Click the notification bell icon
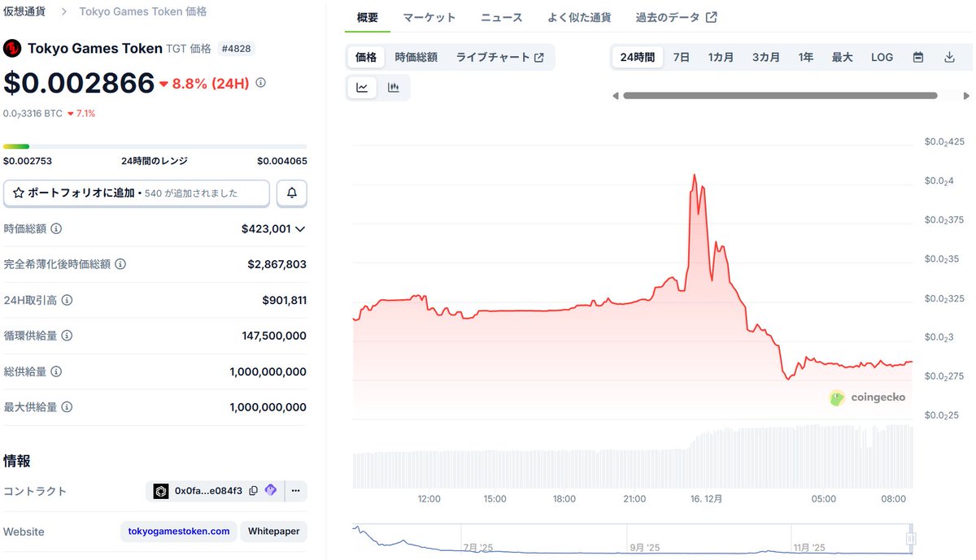This screenshot has width=976, height=560. point(291,193)
